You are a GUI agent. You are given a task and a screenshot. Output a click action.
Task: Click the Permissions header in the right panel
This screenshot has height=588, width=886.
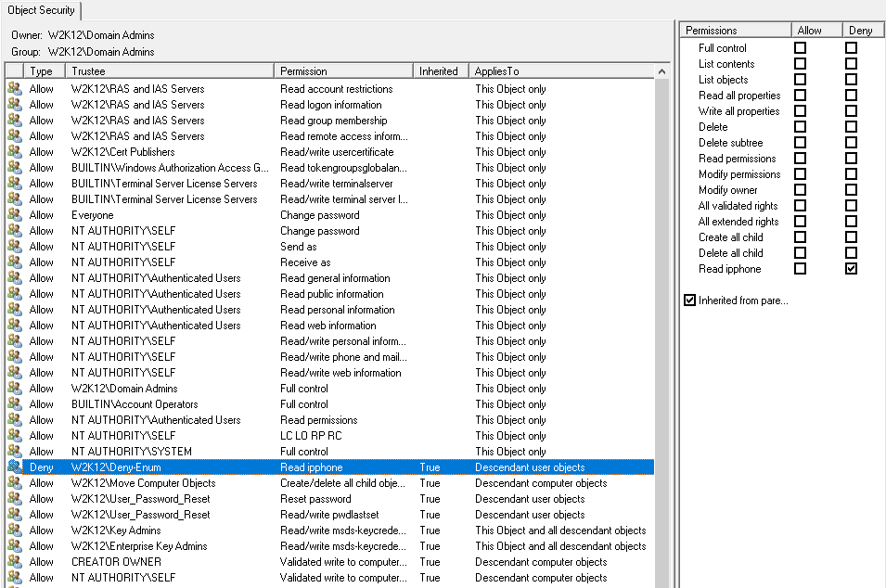pos(735,31)
